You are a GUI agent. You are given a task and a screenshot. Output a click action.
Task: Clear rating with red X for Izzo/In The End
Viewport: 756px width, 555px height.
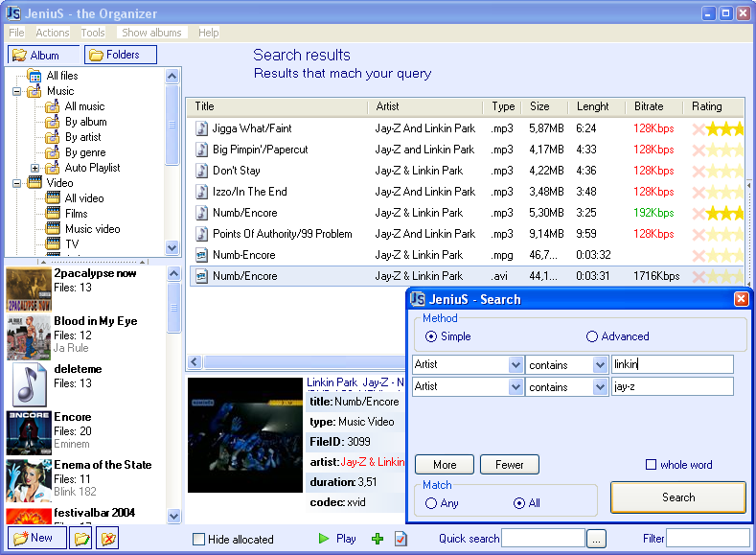699,192
